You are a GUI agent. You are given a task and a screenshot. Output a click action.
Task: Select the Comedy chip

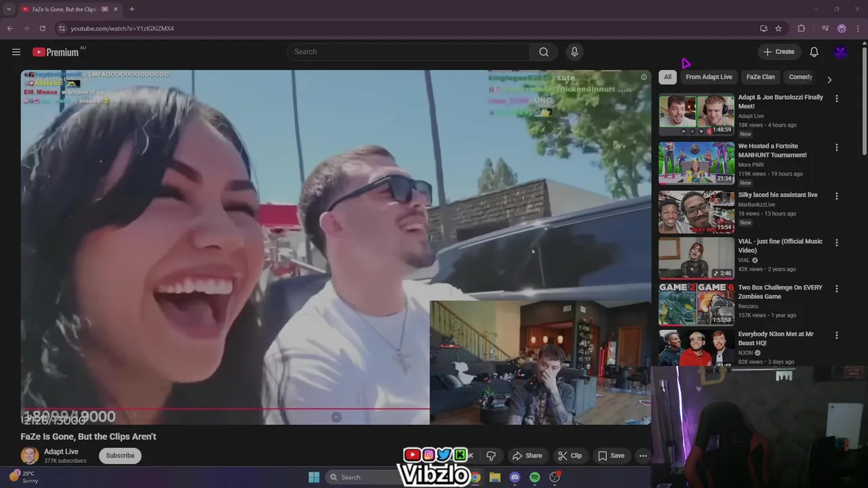click(x=801, y=77)
